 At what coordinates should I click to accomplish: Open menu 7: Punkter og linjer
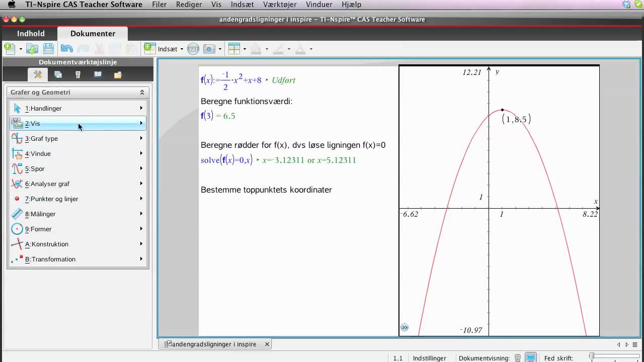(78, 199)
